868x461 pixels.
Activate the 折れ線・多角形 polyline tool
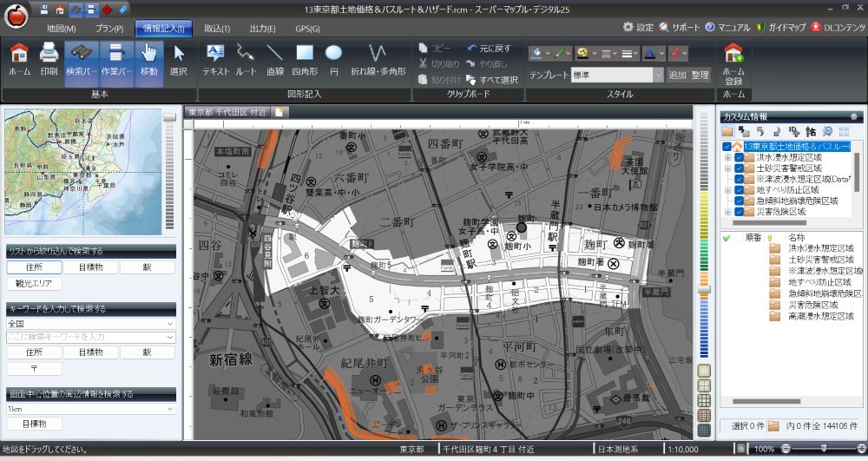(x=378, y=59)
